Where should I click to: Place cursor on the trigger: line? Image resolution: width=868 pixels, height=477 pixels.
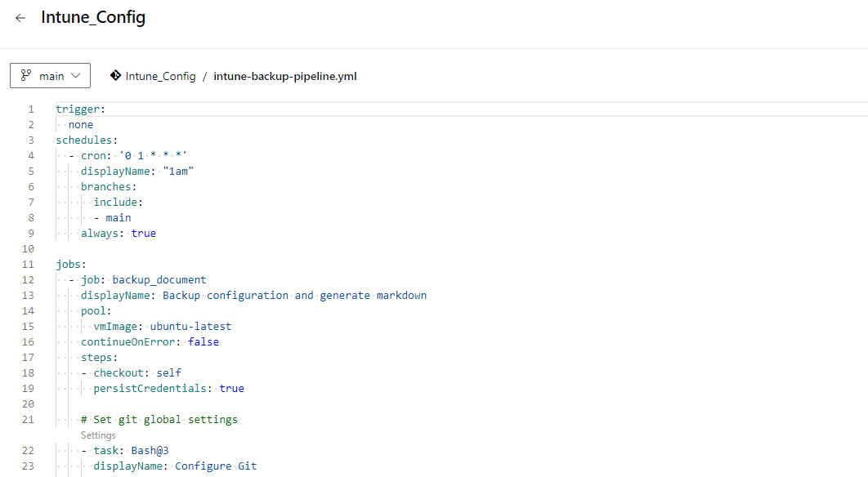click(81, 109)
